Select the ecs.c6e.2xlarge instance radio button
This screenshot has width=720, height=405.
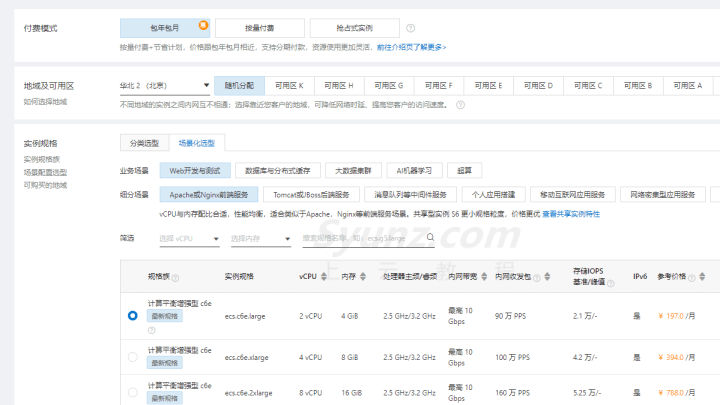133,392
